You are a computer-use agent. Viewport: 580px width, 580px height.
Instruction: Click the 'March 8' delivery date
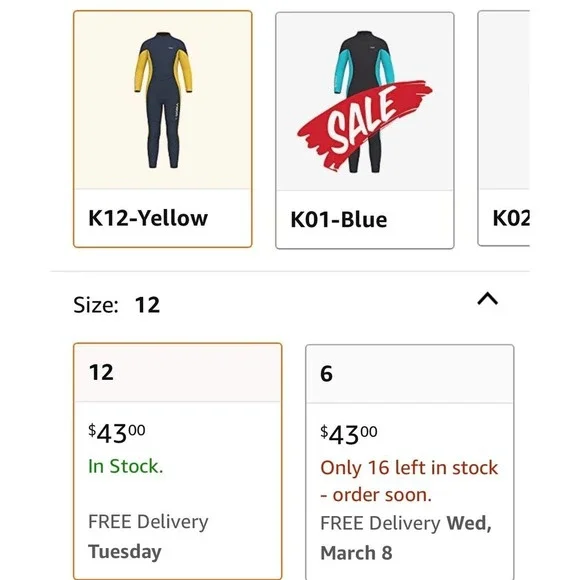tap(356, 553)
